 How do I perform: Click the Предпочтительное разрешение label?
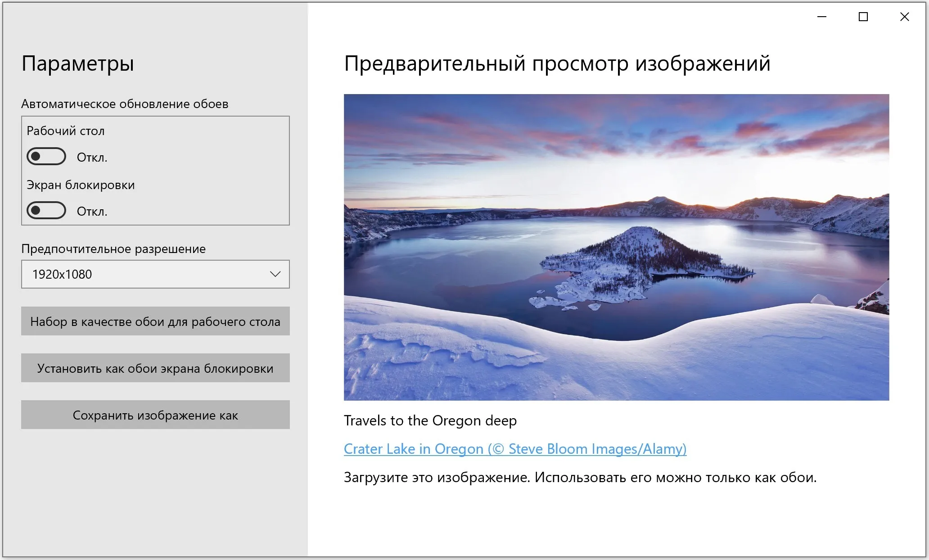pos(113,249)
